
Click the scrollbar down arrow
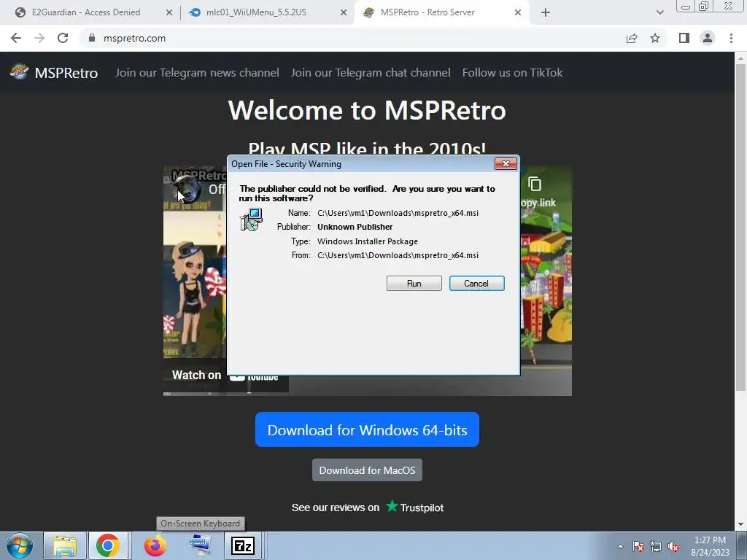(x=741, y=525)
